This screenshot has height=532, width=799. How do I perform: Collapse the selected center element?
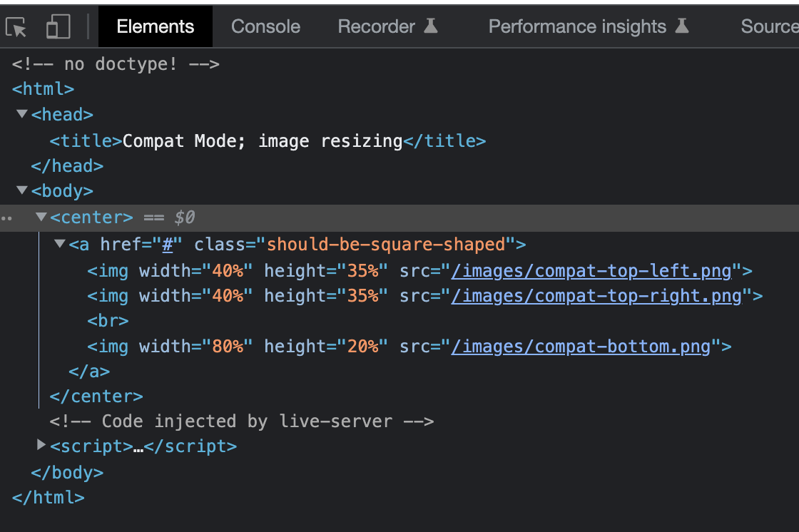pyautogui.click(x=41, y=217)
